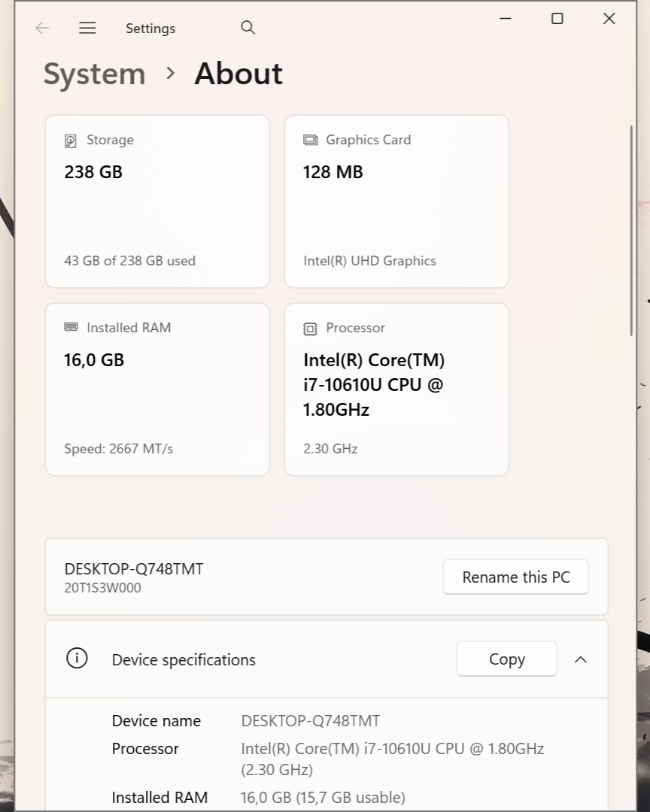This screenshot has height=812, width=650.
Task: Click the Device specifications heading
Action: 184,660
